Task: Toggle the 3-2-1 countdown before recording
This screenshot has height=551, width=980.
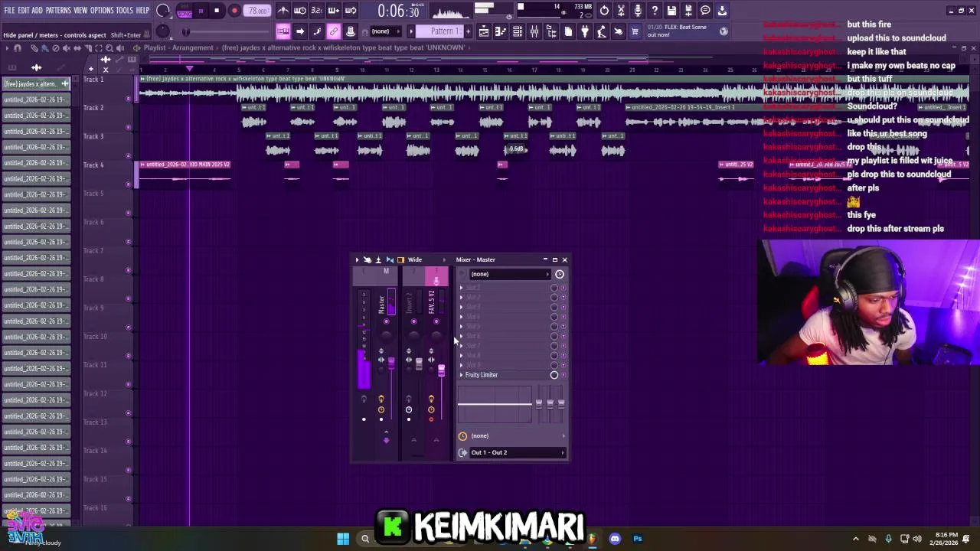Action: 316,11
